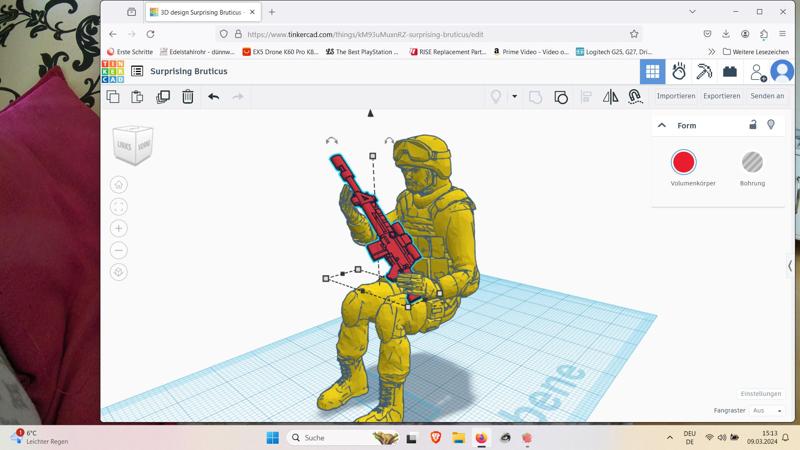Reset to home view with the house icon
This screenshot has height=450, width=800.
(x=119, y=185)
